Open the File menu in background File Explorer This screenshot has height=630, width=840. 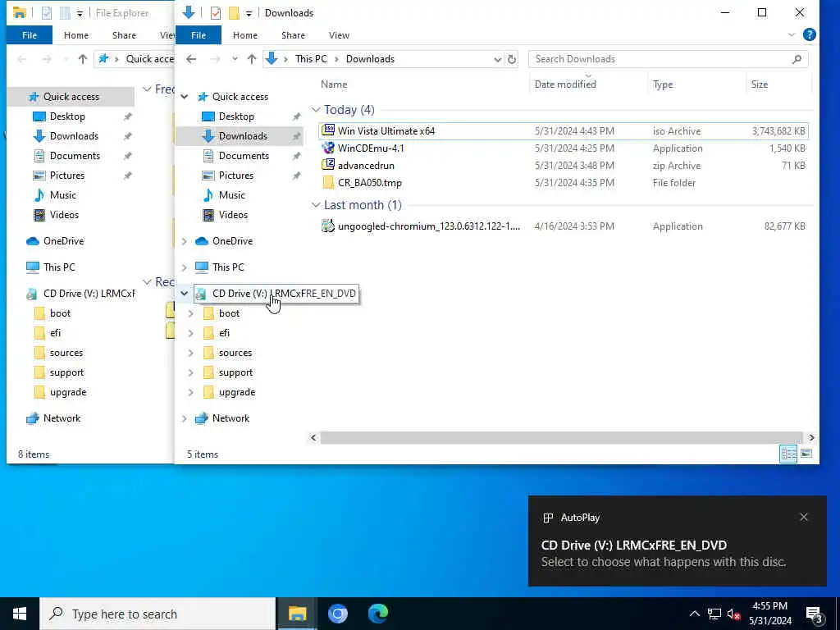pyautogui.click(x=30, y=34)
